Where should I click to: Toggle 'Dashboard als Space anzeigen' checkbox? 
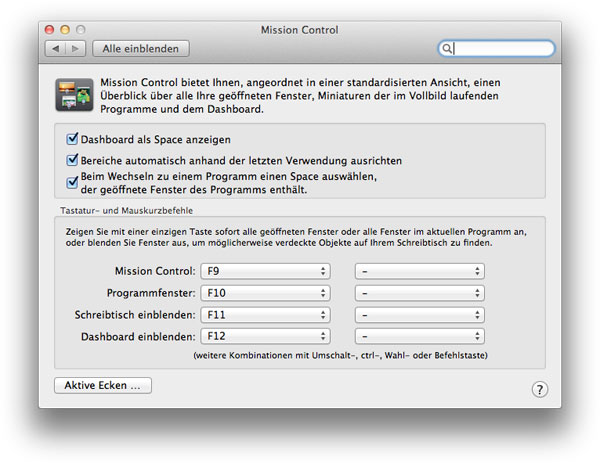73,140
